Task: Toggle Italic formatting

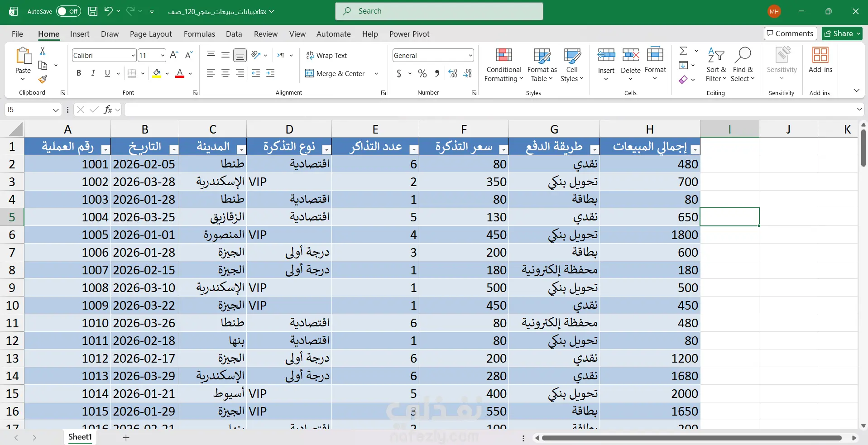Action: (x=93, y=73)
